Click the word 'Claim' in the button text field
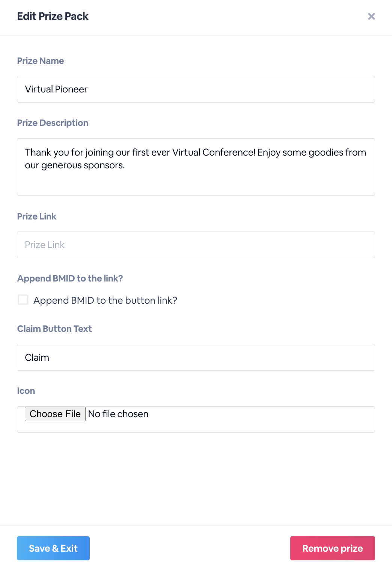 (37, 357)
